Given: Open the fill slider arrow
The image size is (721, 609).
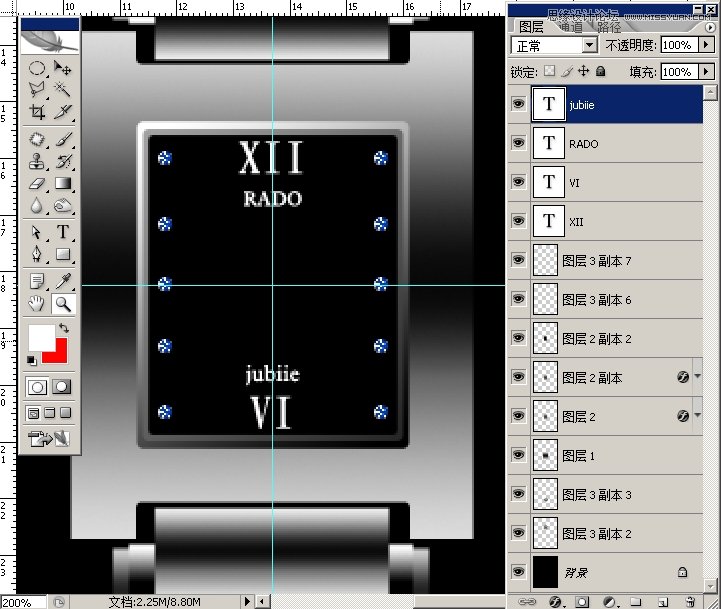Looking at the screenshot, I should click(x=706, y=71).
